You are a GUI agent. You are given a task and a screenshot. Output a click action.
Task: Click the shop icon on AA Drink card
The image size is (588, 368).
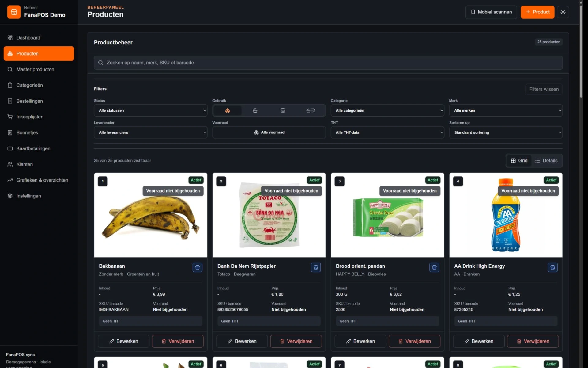[x=552, y=267]
